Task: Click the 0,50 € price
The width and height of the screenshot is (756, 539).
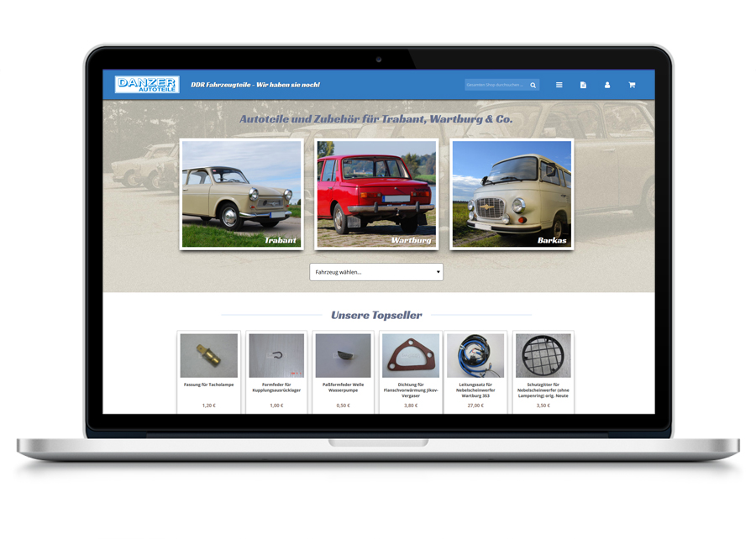Action: (343, 406)
